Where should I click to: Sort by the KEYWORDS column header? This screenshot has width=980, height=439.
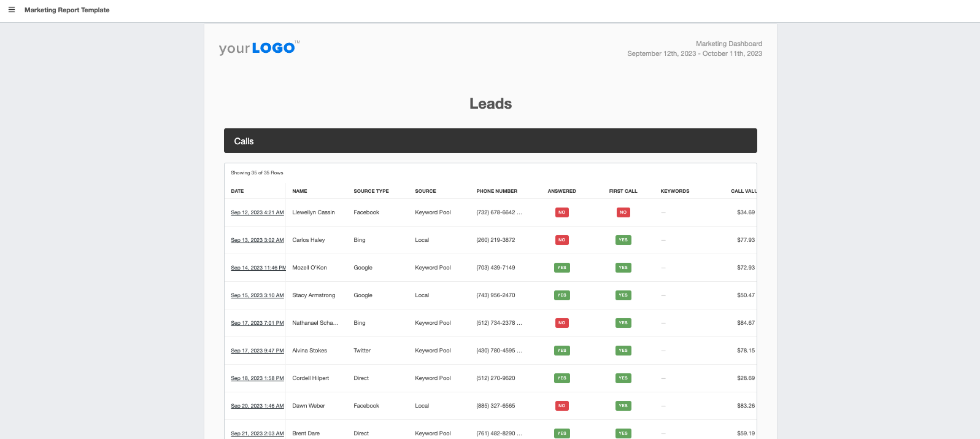(x=675, y=191)
